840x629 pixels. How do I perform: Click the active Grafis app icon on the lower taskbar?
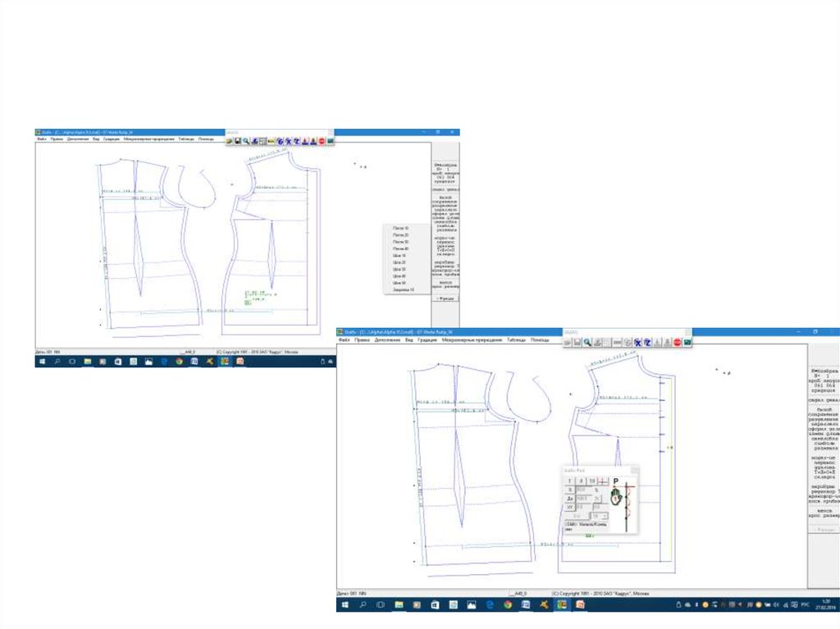tap(562, 605)
